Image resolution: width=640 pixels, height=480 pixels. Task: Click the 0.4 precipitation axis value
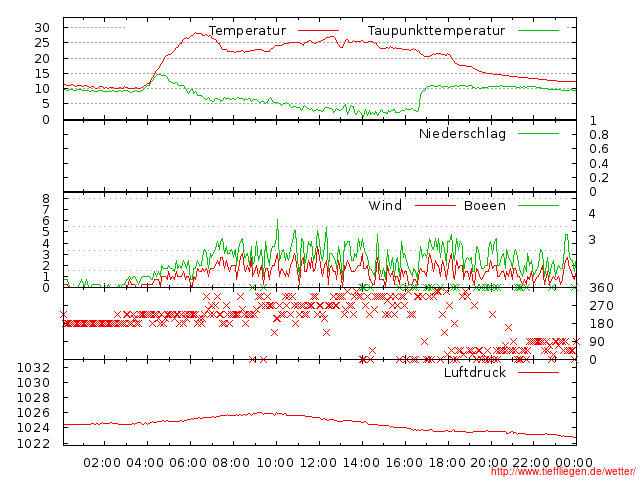pos(599,164)
